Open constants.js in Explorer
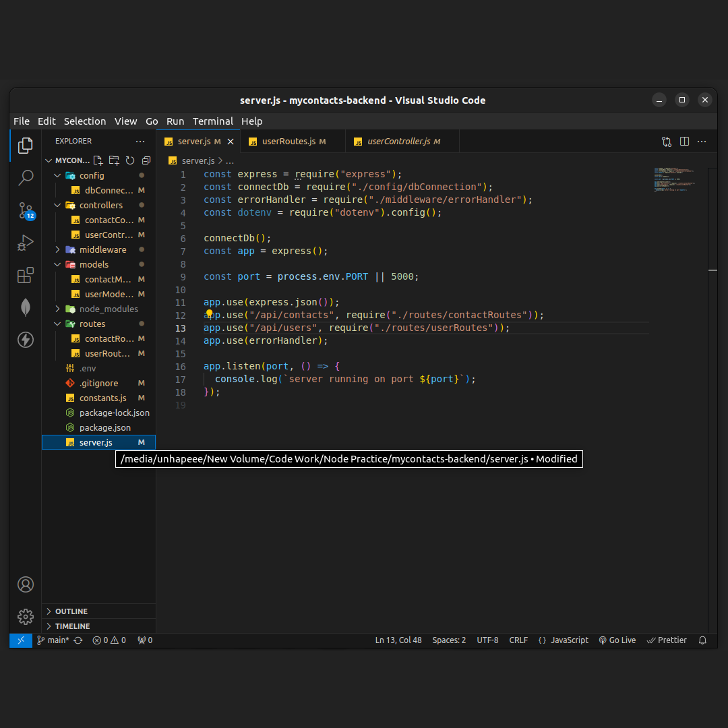 click(x=98, y=398)
